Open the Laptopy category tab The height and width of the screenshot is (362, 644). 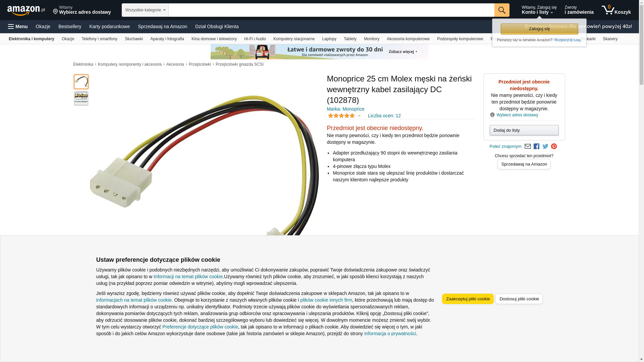coord(329,39)
